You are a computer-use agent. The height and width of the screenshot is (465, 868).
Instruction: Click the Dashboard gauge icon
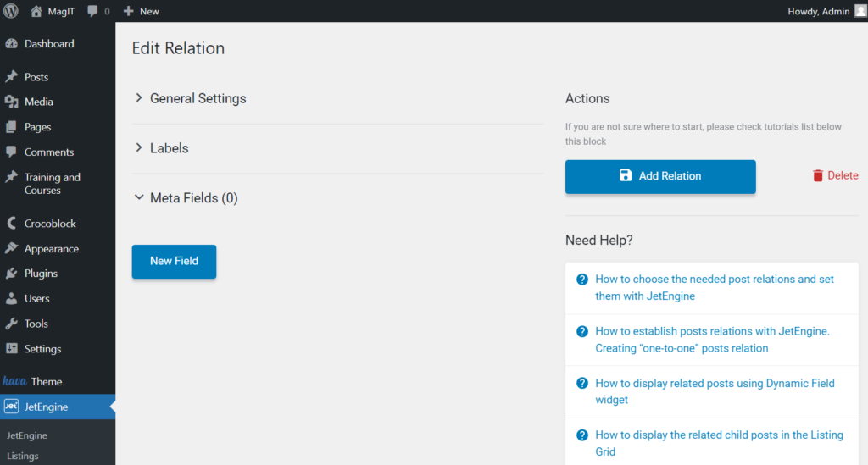pos(12,44)
